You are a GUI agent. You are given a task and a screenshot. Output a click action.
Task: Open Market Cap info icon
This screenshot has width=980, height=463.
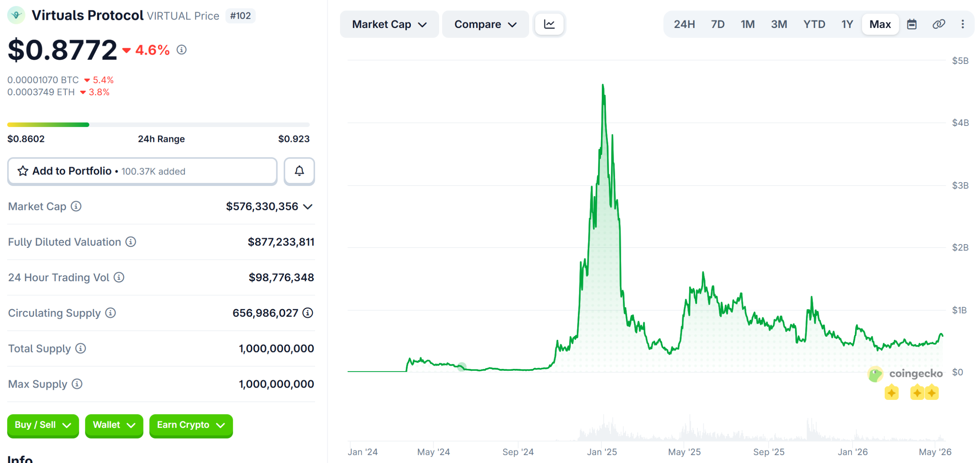point(76,206)
